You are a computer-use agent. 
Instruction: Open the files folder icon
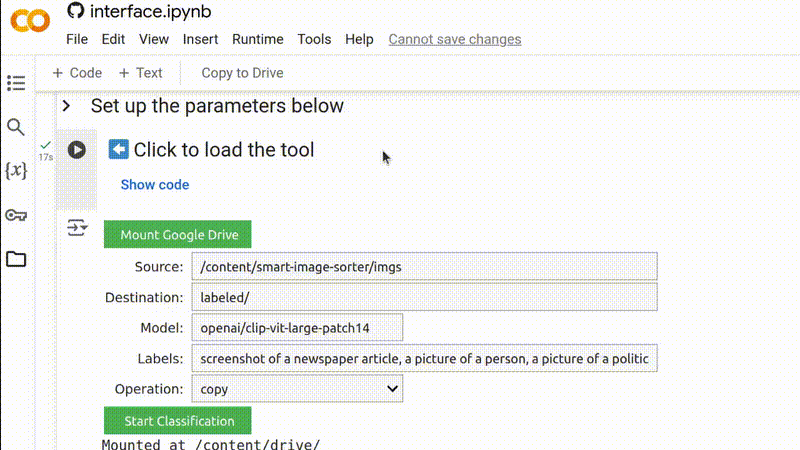tap(16, 259)
